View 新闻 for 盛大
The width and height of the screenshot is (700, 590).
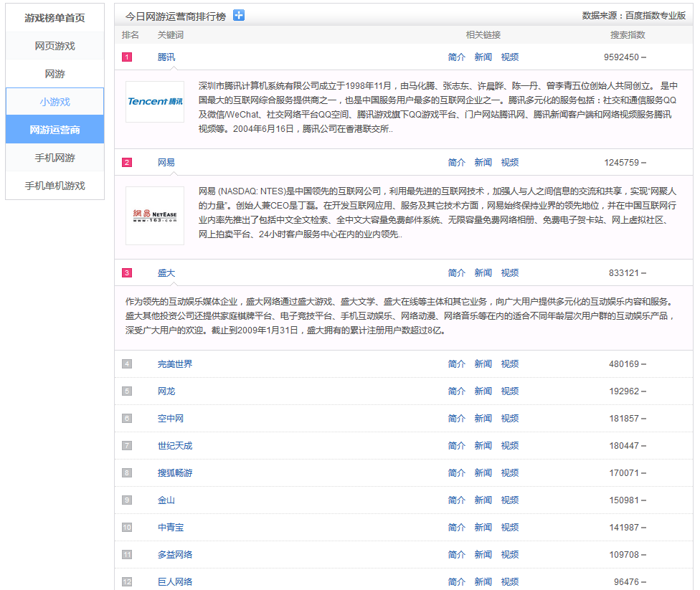pyautogui.click(x=483, y=272)
